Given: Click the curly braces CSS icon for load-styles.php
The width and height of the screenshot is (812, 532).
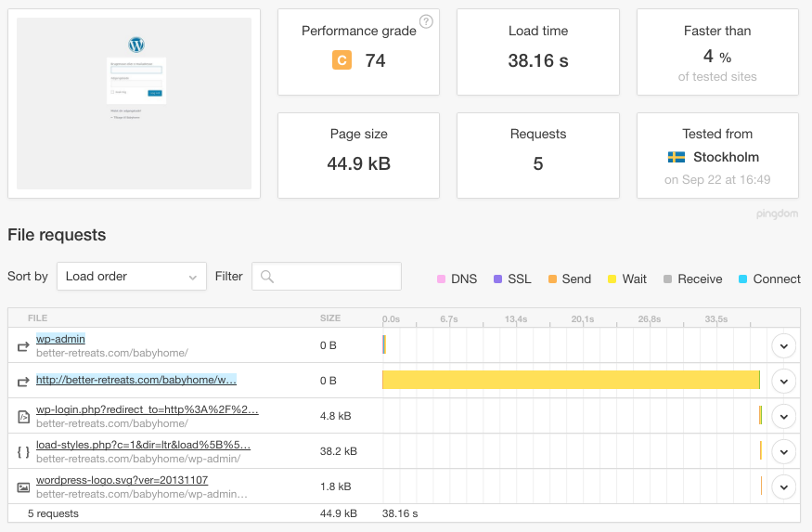Looking at the screenshot, I should (23, 452).
